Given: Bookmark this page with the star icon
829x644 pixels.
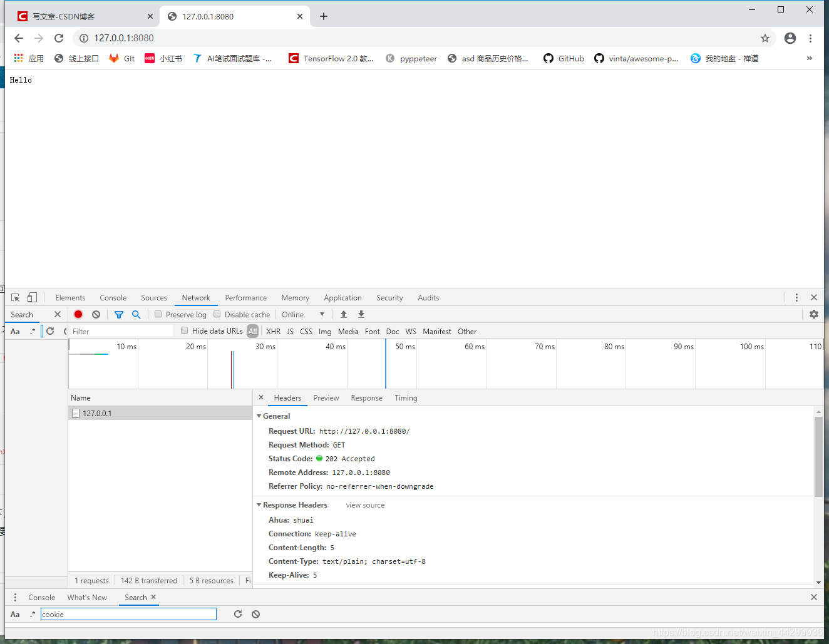Looking at the screenshot, I should point(765,38).
